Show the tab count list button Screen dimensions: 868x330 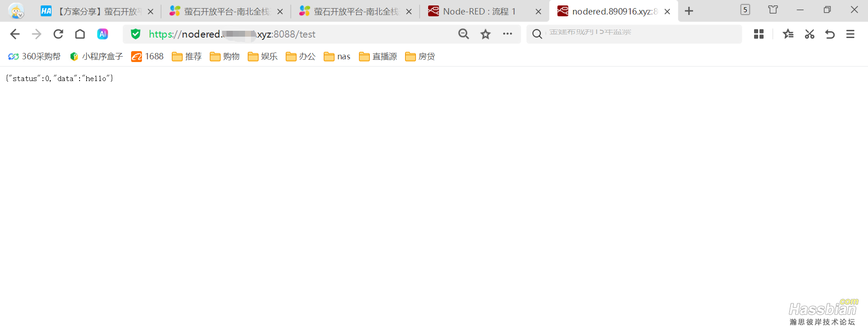[x=745, y=10]
